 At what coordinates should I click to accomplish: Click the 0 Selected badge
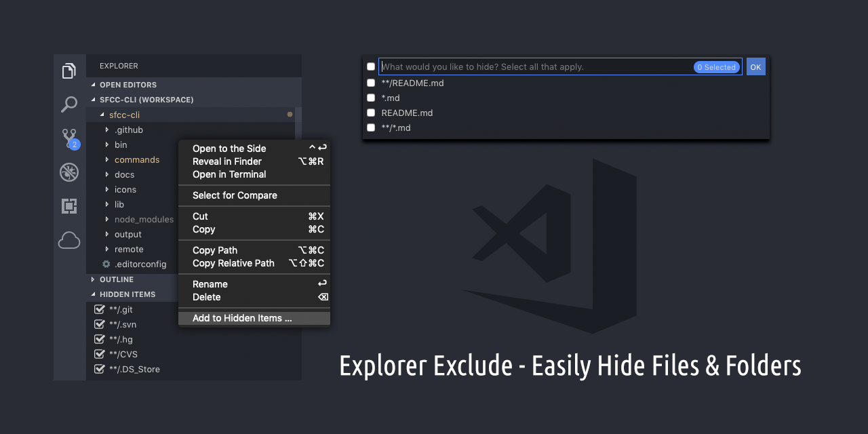point(716,67)
